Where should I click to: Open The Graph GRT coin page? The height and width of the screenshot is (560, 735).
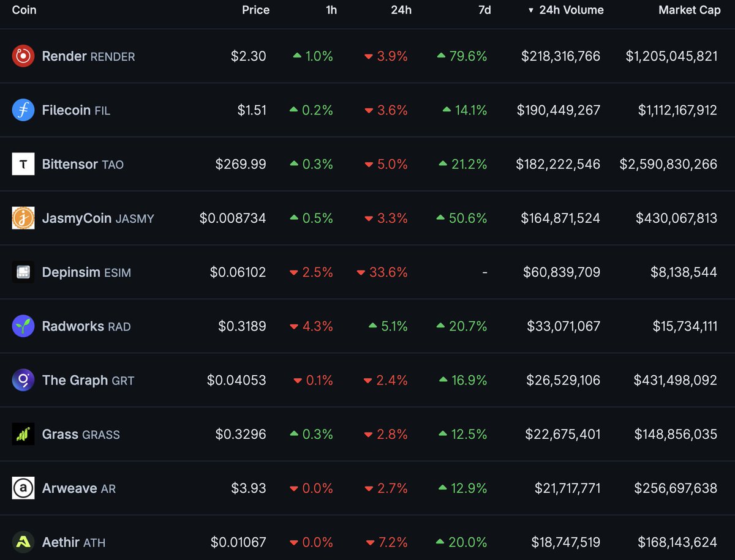(x=88, y=380)
